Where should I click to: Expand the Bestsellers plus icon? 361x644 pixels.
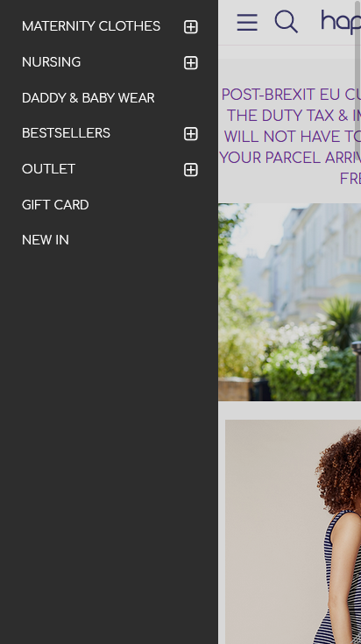tap(191, 134)
